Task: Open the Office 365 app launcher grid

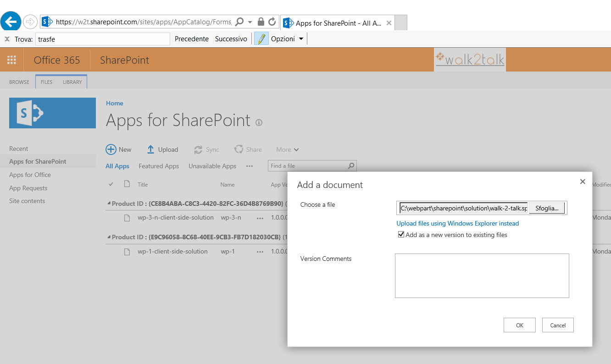Action: coord(11,60)
